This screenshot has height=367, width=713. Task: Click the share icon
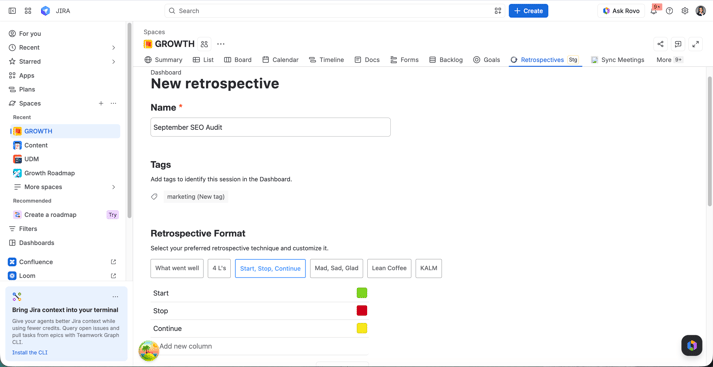pos(661,44)
